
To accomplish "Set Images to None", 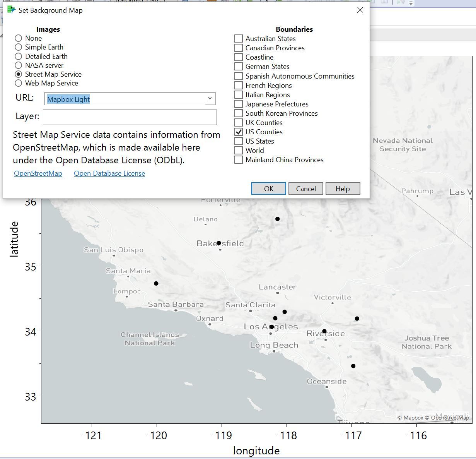I will [18, 38].
